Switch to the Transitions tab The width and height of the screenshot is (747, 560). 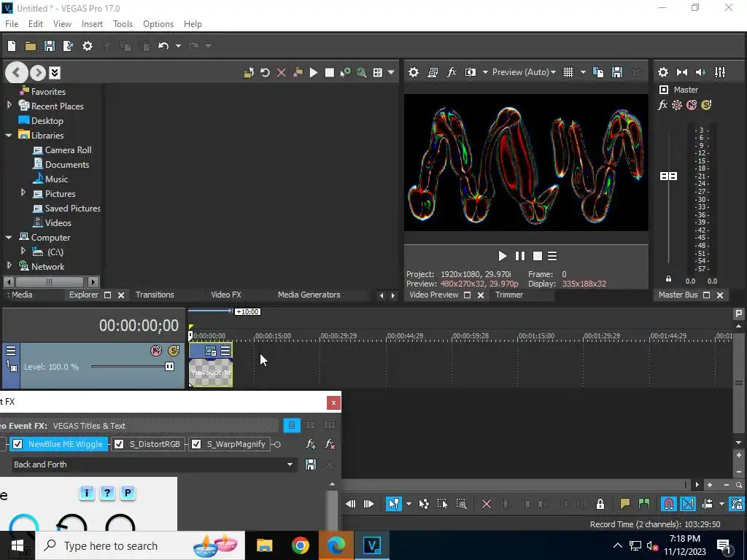155,295
